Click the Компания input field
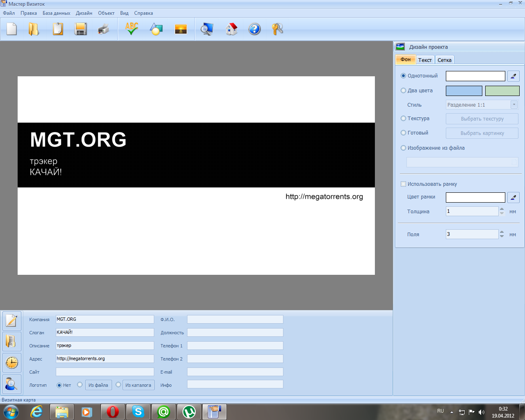The width and height of the screenshot is (525, 420). point(105,319)
